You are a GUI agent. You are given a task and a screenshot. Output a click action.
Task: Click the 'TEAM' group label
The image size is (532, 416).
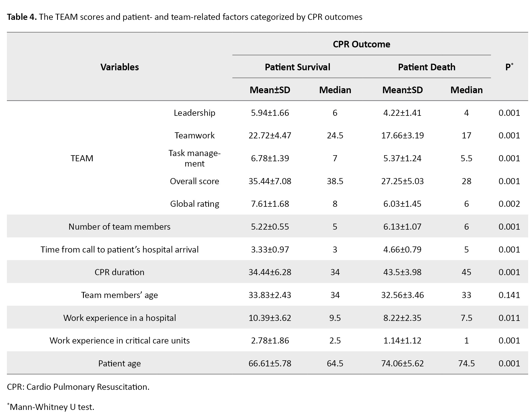pos(82,158)
